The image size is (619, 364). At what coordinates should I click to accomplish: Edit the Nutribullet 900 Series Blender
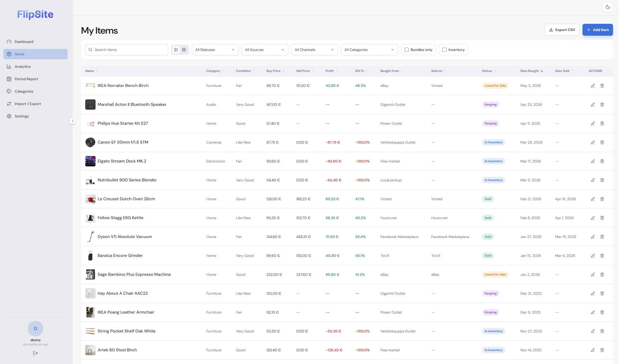593,180
